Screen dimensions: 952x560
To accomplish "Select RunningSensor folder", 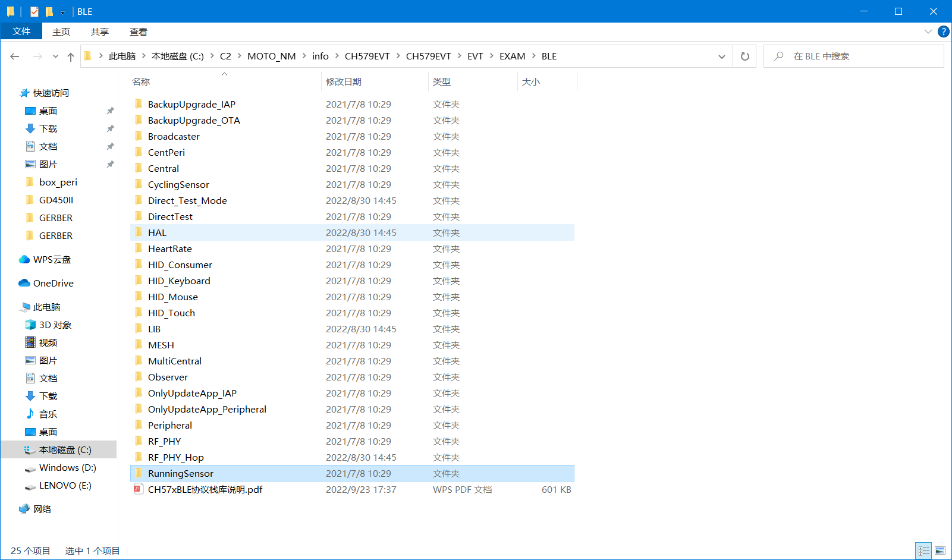I will pyautogui.click(x=352, y=474).
